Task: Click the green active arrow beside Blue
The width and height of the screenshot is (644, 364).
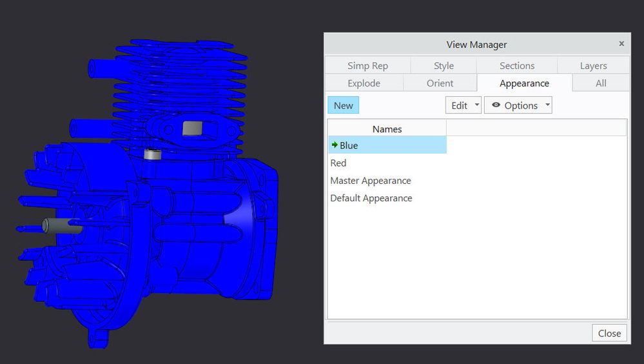Action: 335,145
